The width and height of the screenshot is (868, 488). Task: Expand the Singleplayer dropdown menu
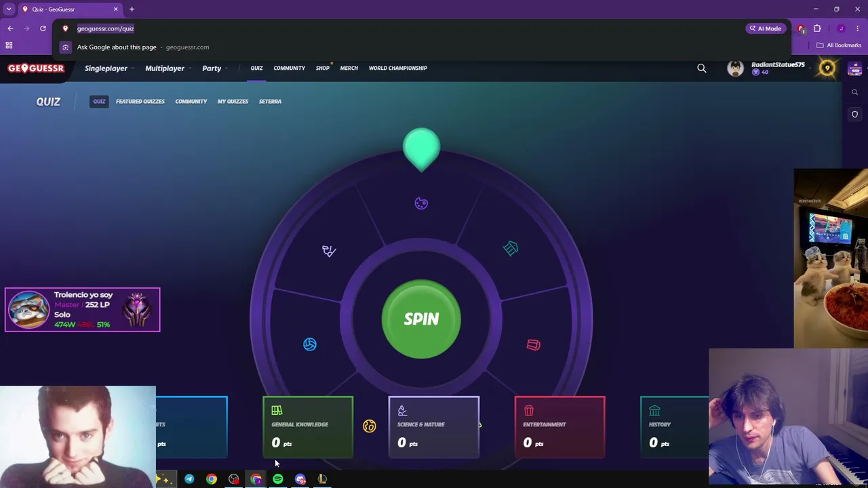coord(108,68)
